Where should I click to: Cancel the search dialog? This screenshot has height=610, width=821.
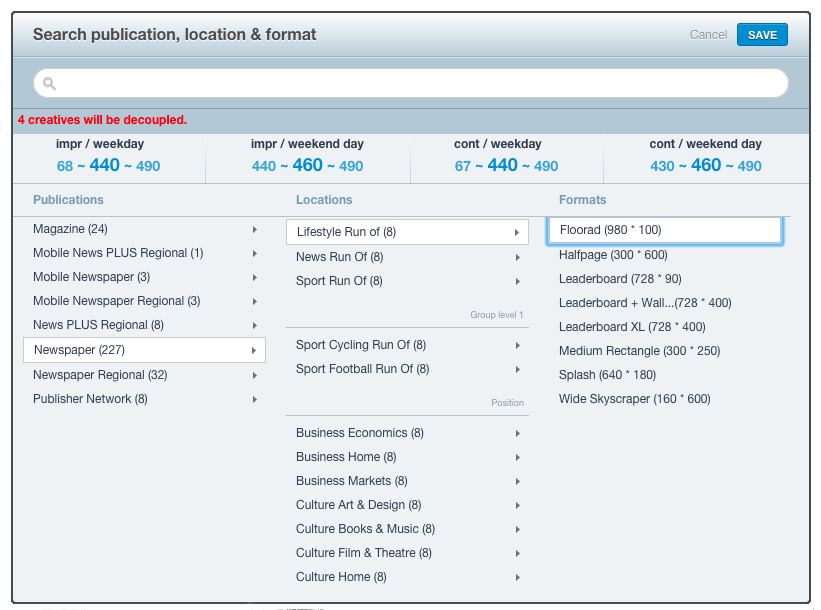[708, 35]
